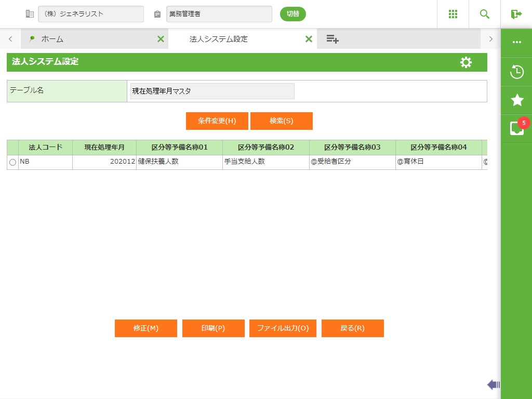
Task: Close the 法人システム設定 tab
Action: tap(309, 39)
